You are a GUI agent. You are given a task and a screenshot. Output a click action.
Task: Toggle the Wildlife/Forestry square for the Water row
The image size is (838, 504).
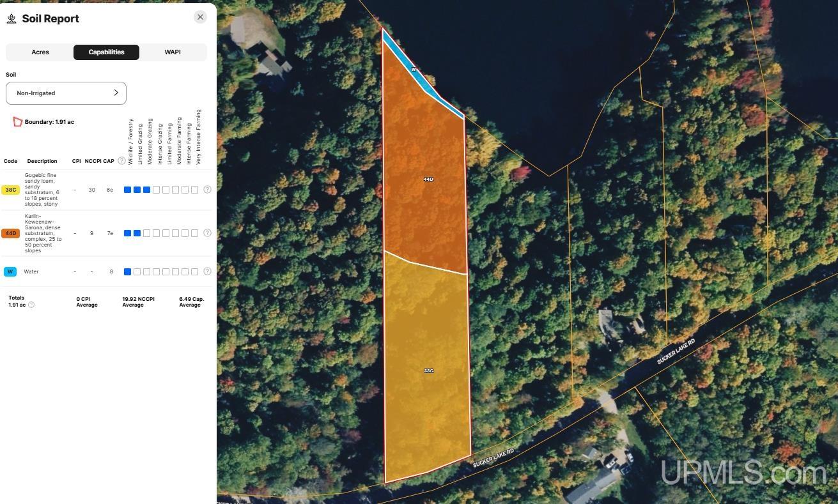pos(127,271)
